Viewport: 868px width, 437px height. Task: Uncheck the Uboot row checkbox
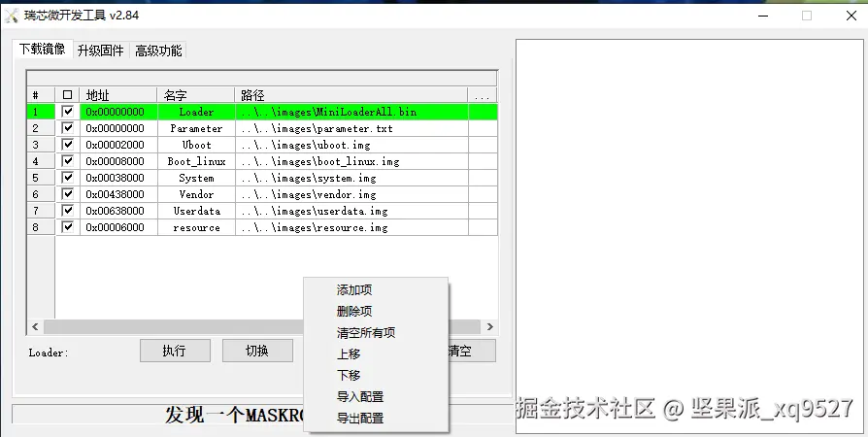(68, 145)
